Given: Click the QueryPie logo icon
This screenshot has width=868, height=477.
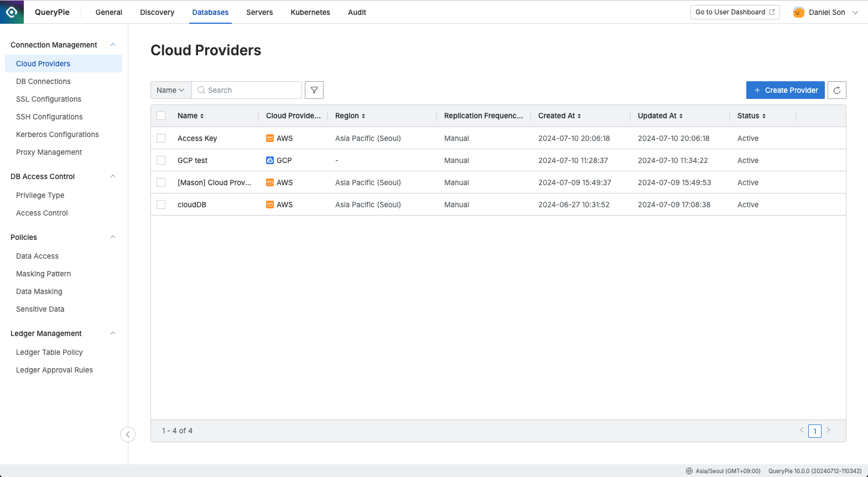Looking at the screenshot, I should (12, 12).
